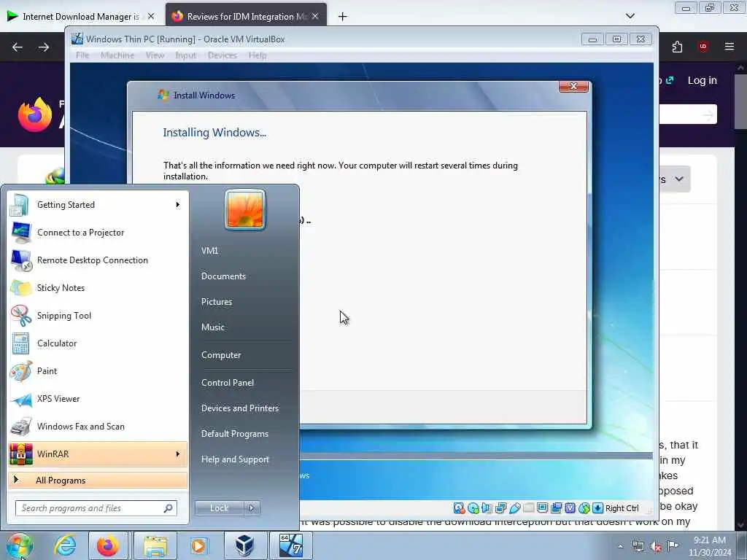Open Paint icon in Start menu
Viewport: 747px width, 560px height.
21,371
